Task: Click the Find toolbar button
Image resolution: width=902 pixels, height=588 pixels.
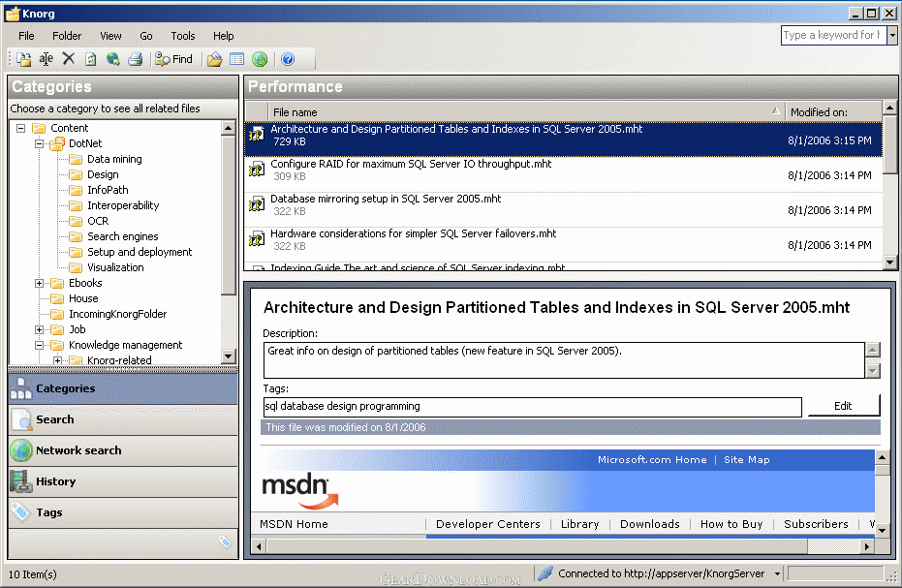Action: pos(174,59)
